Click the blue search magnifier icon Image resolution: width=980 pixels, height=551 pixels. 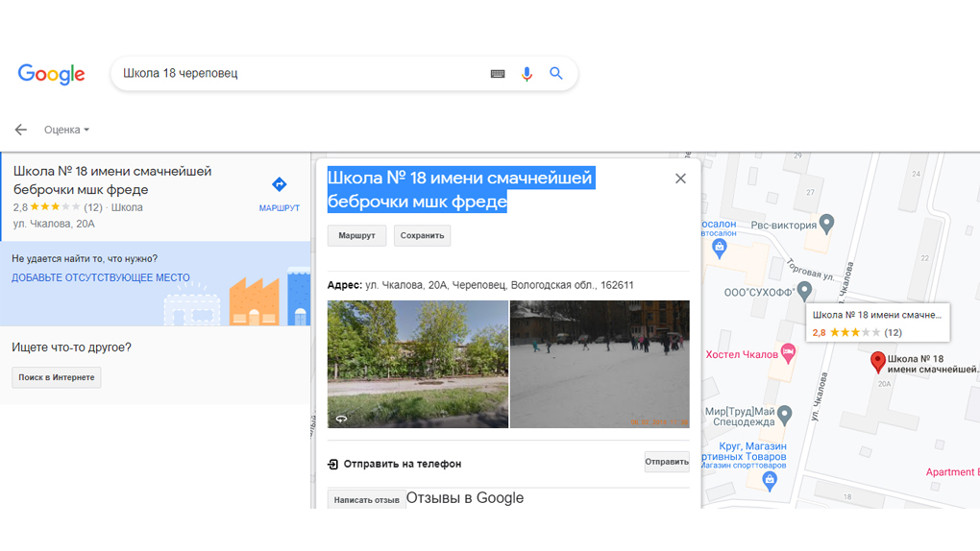click(555, 73)
